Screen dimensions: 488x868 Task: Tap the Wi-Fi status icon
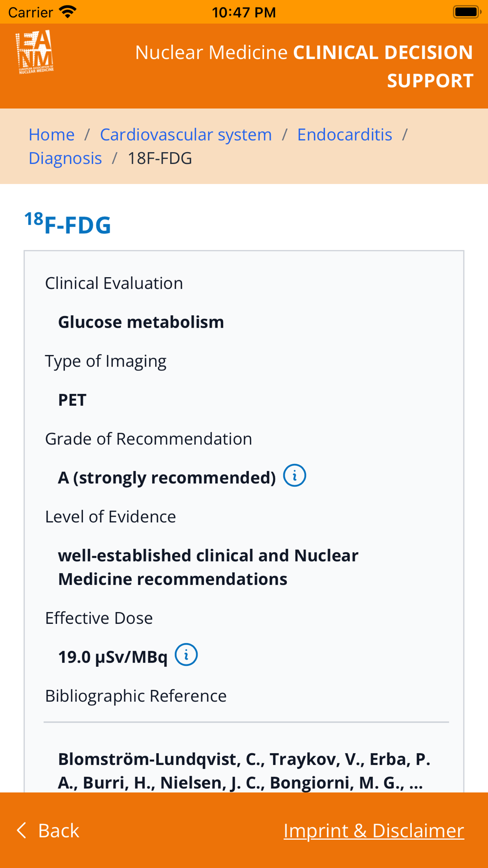(68, 12)
